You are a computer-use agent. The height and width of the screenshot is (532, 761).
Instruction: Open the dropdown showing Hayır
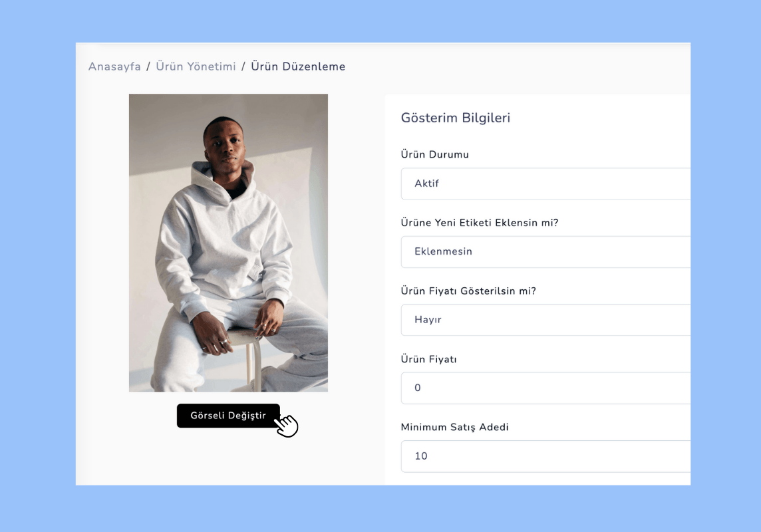pos(545,320)
